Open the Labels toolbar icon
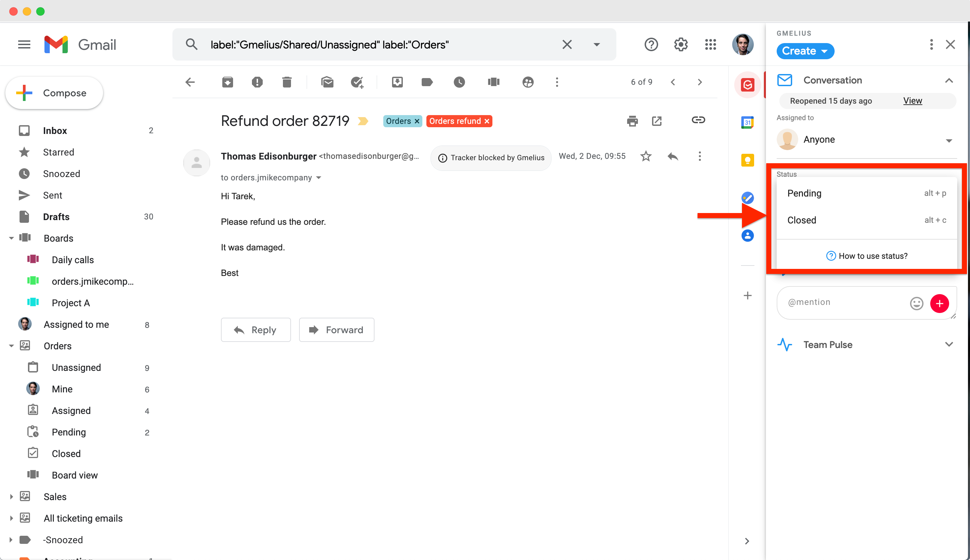The width and height of the screenshot is (970, 560). coord(427,82)
